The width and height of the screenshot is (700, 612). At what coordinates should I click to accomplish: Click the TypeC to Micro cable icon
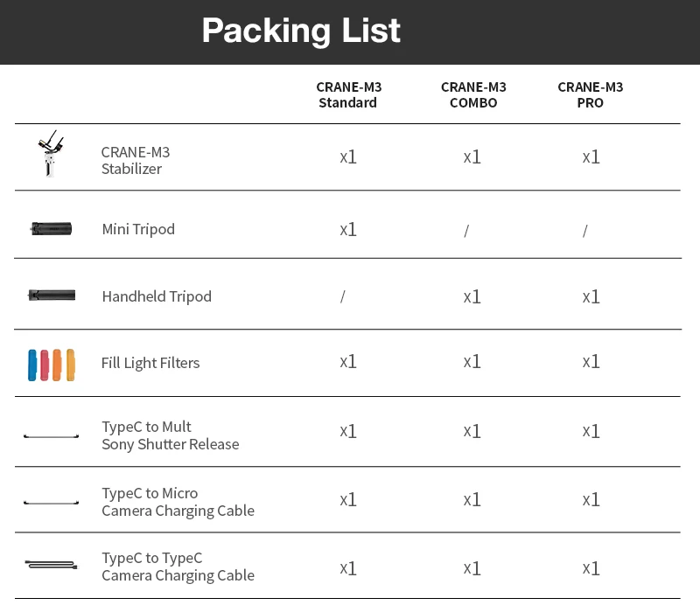[x=51, y=503]
